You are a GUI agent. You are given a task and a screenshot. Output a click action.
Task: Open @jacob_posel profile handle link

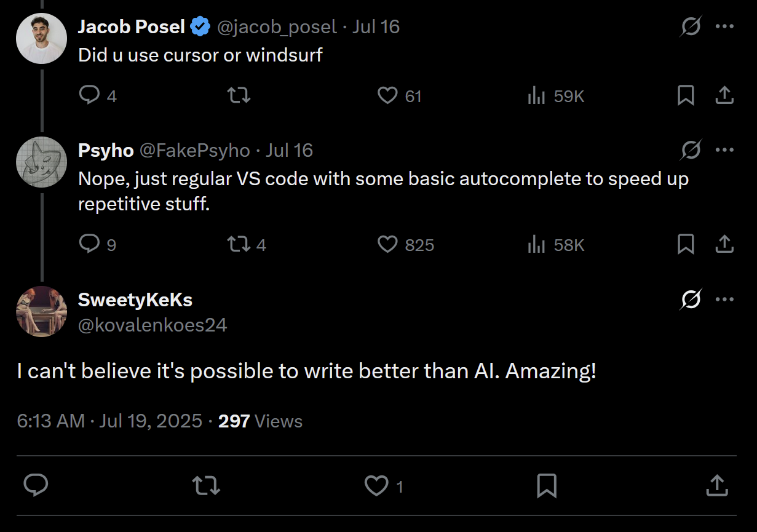[275, 27]
